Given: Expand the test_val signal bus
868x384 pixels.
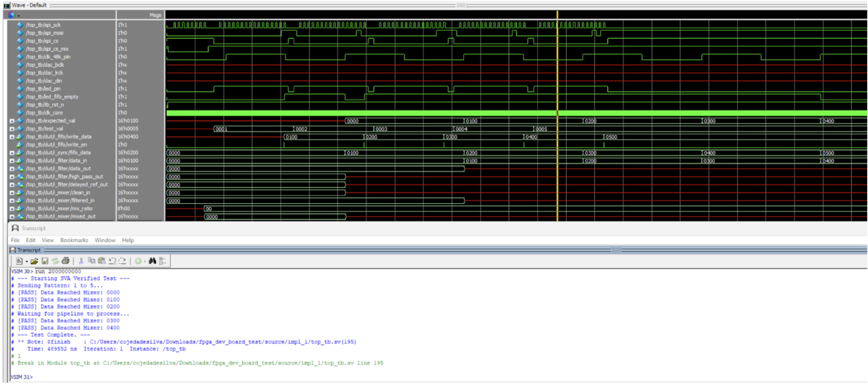Looking at the screenshot, I should 12,129.
